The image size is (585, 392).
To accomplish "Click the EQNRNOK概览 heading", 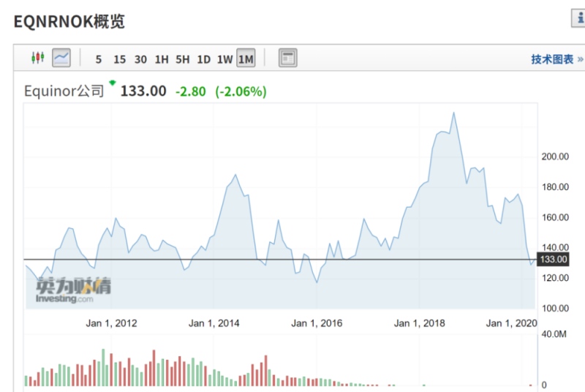I will click(69, 21).
